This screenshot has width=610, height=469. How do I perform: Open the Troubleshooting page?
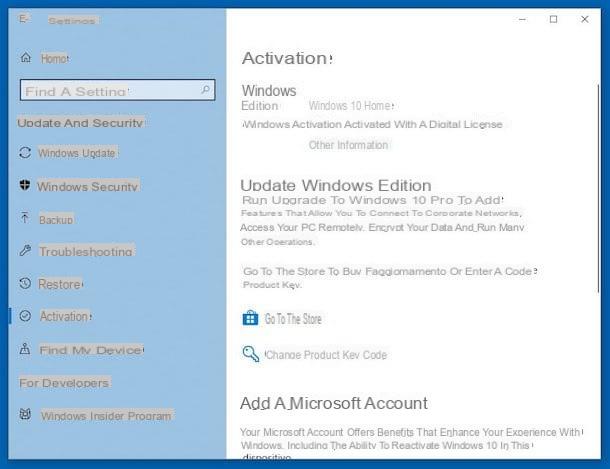click(86, 251)
